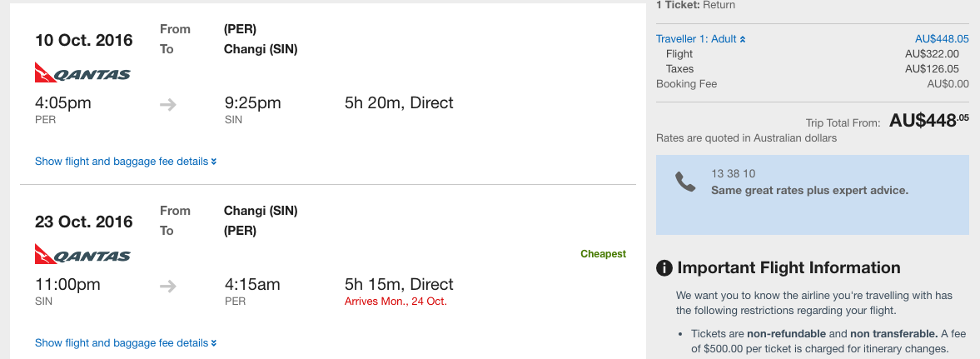Click the Arrives Mon., 24 Oct. notice
Image resolution: width=980 pixels, height=359 pixels.
[x=395, y=302]
